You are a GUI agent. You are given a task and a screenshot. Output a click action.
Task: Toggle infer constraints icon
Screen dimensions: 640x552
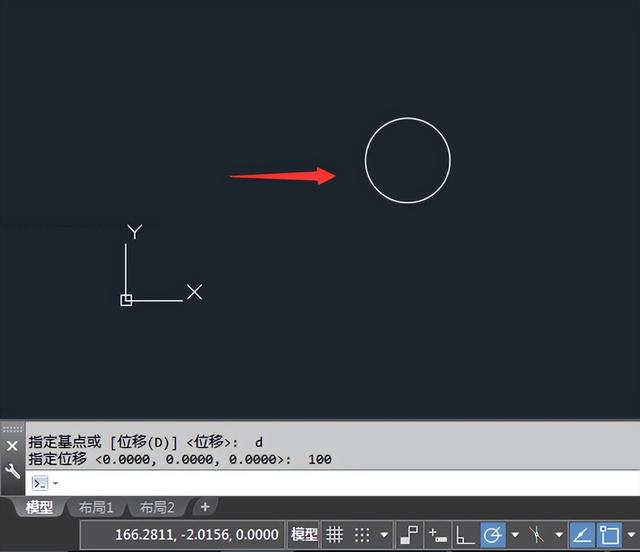tap(409, 534)
